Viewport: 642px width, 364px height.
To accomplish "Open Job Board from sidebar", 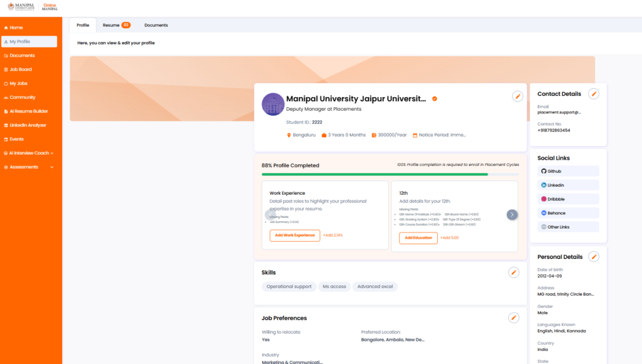I will 21,70.
